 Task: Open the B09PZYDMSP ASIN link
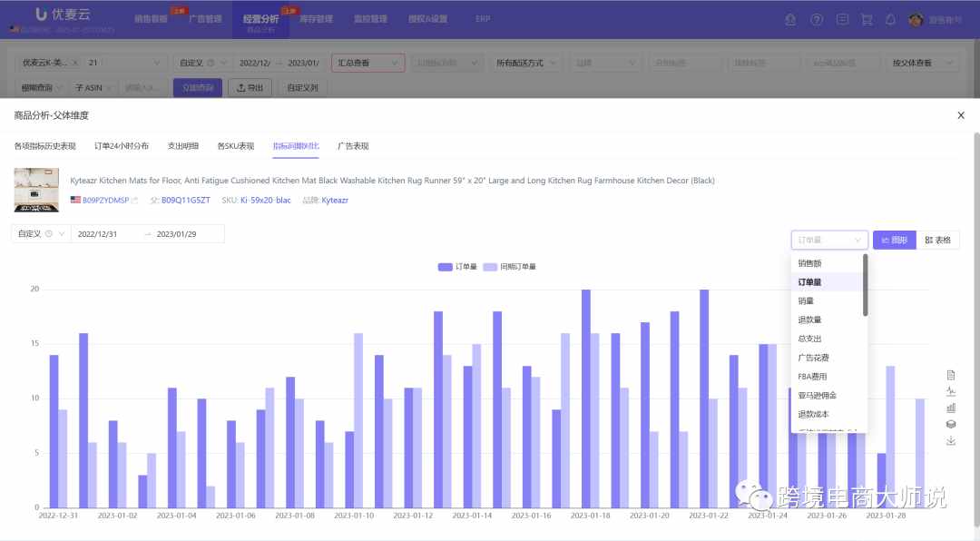click(x=105, y=200)
